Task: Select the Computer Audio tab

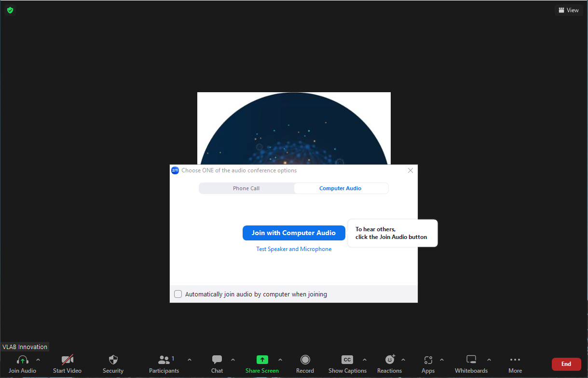Action: pos(340,188)
